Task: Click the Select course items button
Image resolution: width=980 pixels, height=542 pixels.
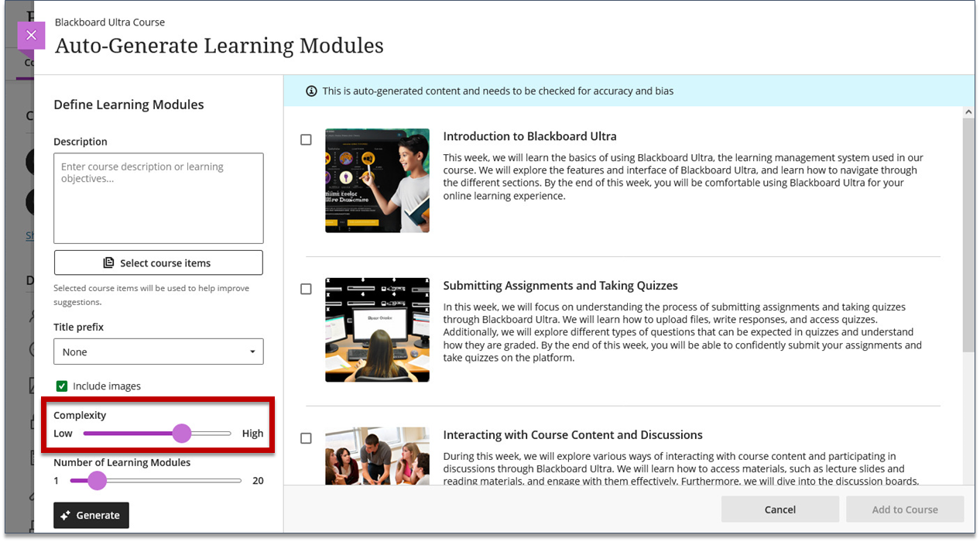Action: [159, 262]
